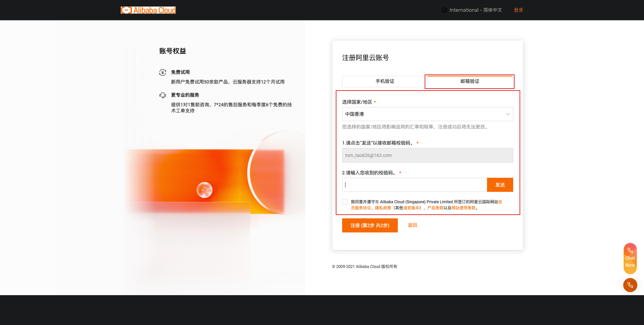Click the Alibaba Cloud logo

click(148, 10)
